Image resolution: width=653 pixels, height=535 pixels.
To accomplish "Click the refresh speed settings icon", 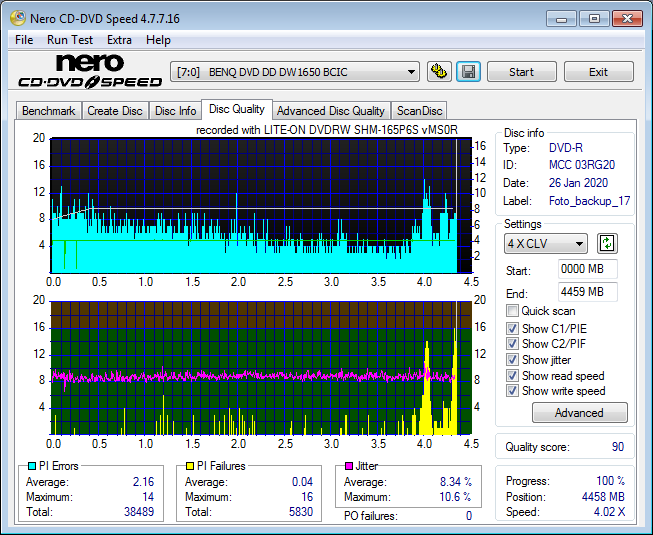I will [607, 244].
